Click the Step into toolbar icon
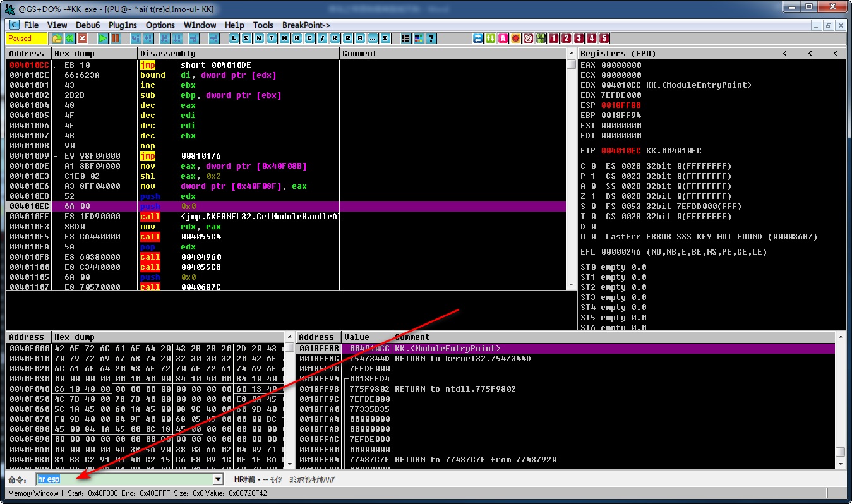 (x=135, y=39)
